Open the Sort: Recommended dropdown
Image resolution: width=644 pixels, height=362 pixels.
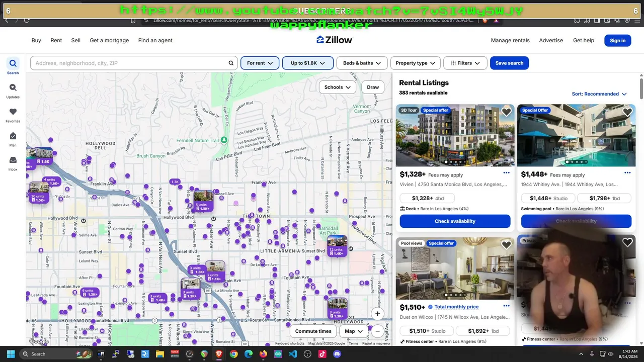tap(599, 94)
